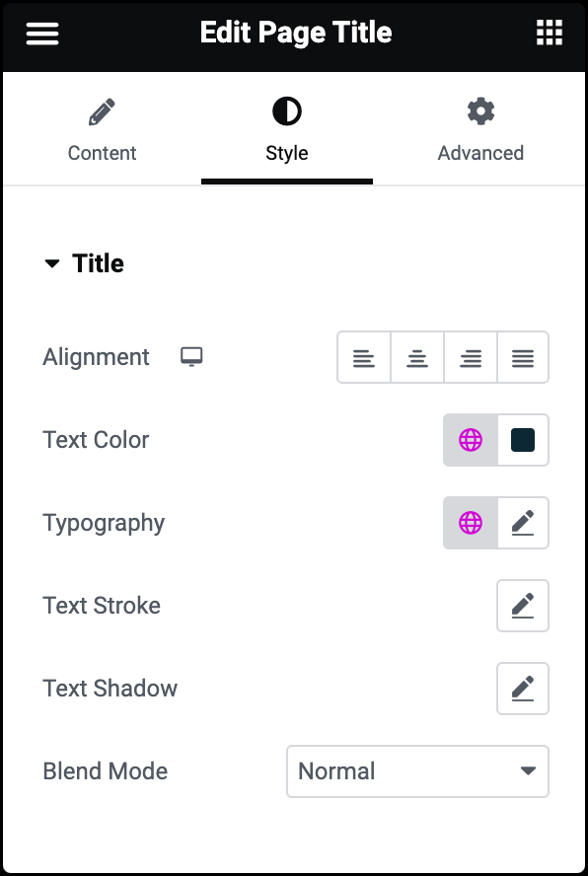Set alignment to center
The width and height of the screenshot is (588, 876).
pos(417,357)
